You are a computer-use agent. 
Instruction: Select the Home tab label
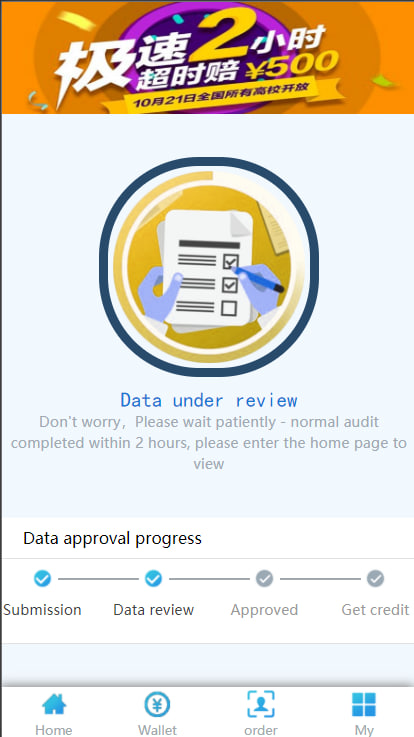pos(54,730)
